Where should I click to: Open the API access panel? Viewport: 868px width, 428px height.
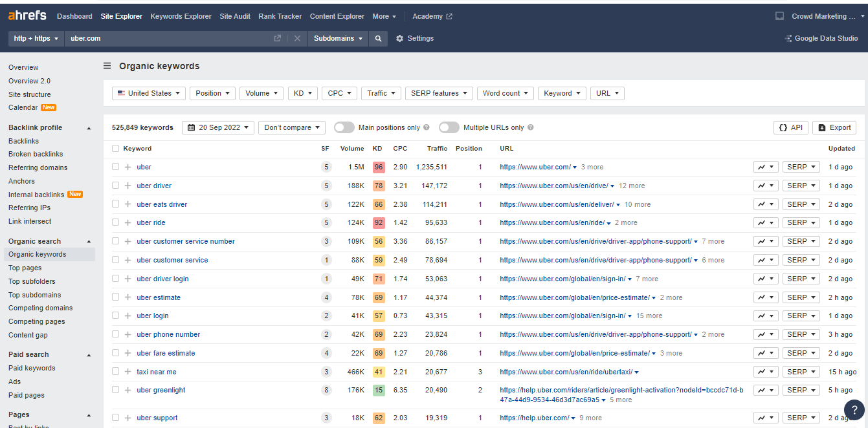coord(790,127)
